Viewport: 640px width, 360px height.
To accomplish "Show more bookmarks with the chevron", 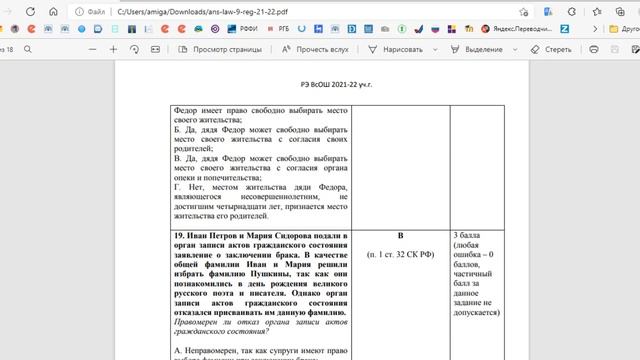I will click(595, 29).
